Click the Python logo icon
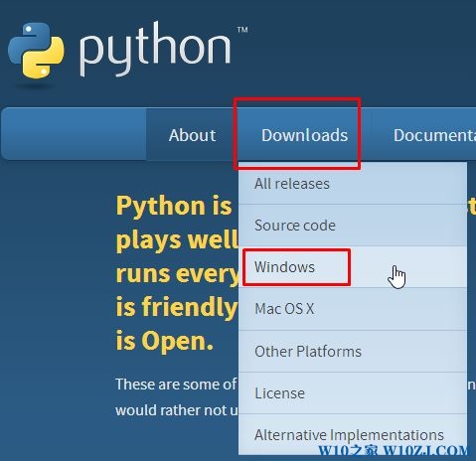The height and width of the screenshot is (461, 476). (36, 51)
